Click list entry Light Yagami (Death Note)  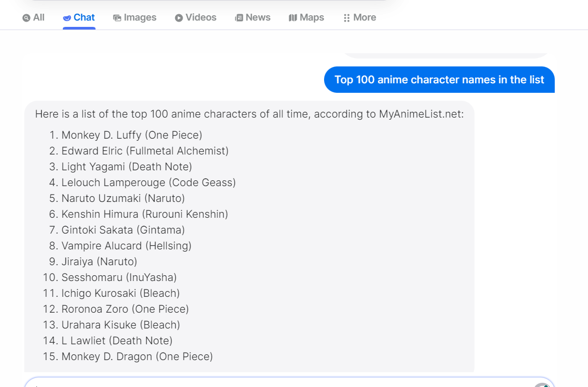point(127,167)
